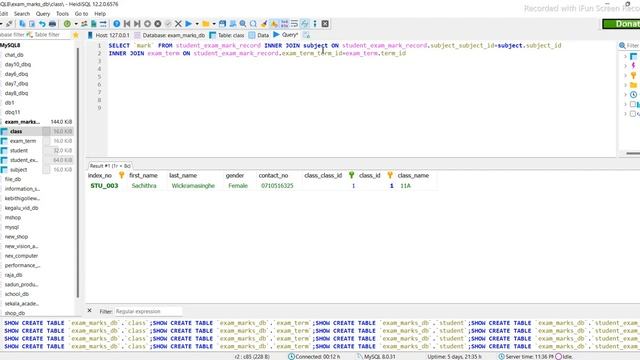Image resolution: width=640 pixels, height=360 pixels.
Task: Open the Tools menu
Action: 62,13
